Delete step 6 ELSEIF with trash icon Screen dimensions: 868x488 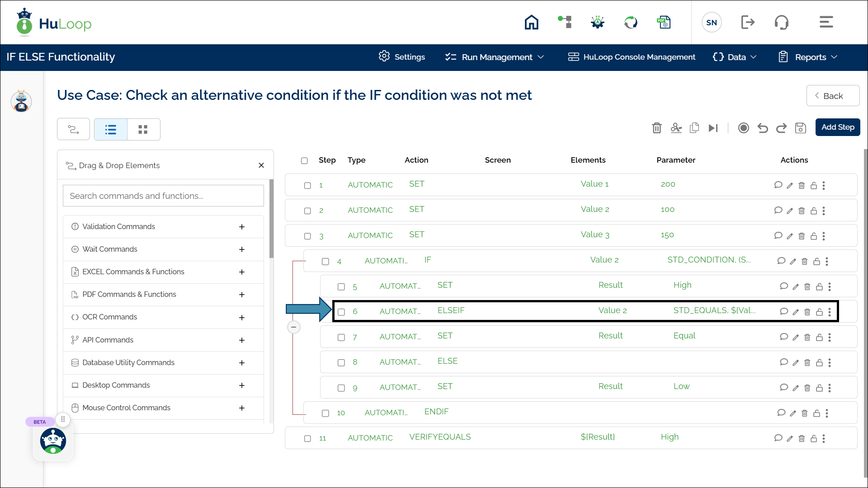click(807, 312)
